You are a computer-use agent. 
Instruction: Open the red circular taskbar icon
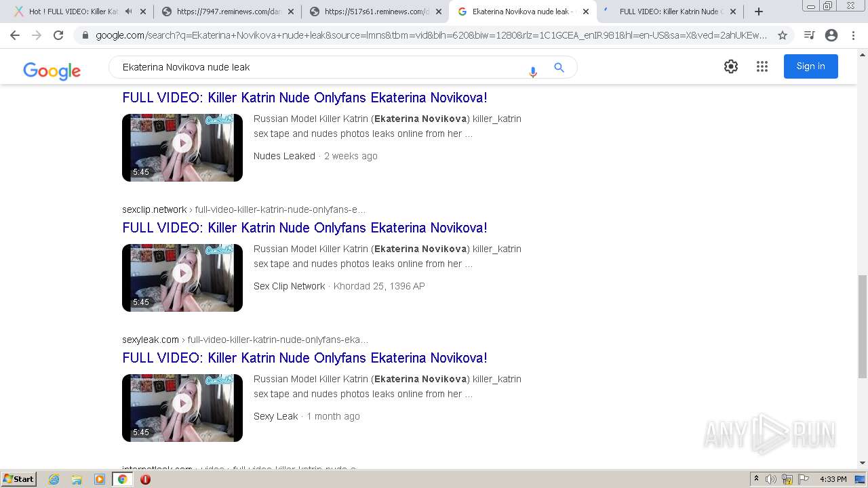[145, 479]
